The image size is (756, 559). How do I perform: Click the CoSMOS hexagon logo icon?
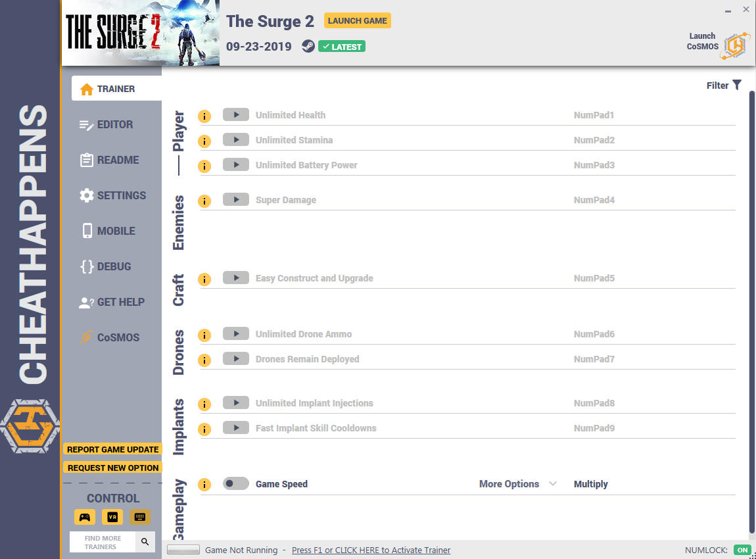(736, 46)
